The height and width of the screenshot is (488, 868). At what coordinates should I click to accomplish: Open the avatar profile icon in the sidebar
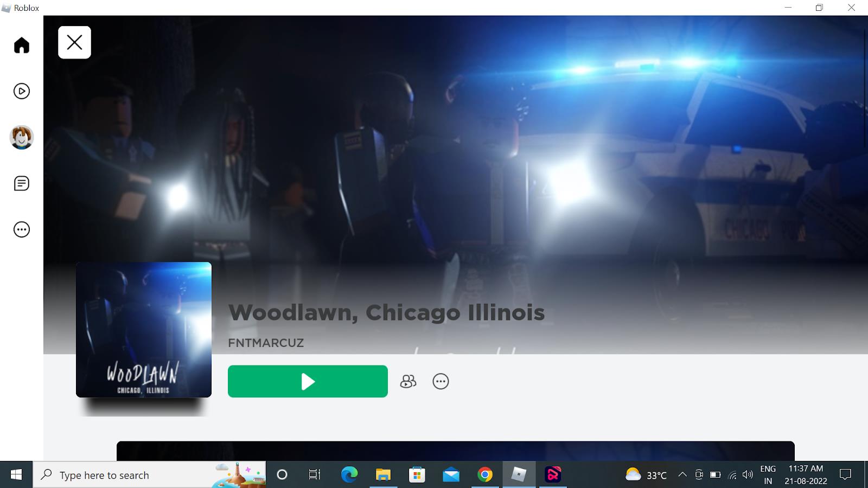pyautogui.click(x=22, y=137)
